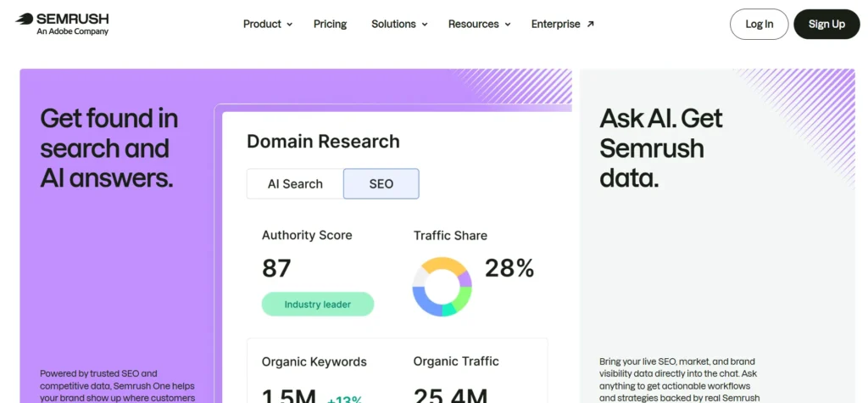This screenshot has width=868, height=403.
Task: Click the Semrush logo
Action: (x=62, y=24)
